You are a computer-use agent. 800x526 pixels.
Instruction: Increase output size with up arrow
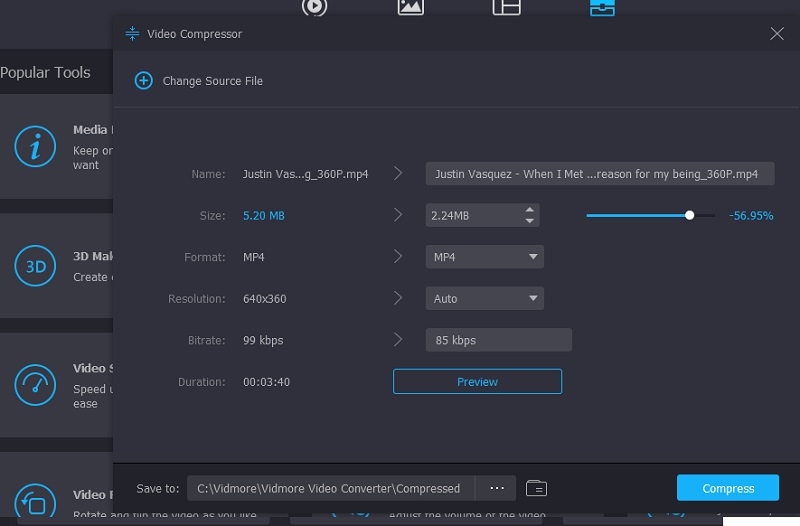point(529,210)
